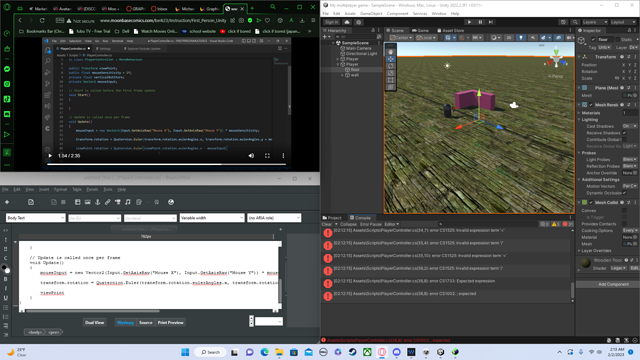Toggle Dynamic Occlusion checkbox
640x360 pixels.
click(624, 193)
